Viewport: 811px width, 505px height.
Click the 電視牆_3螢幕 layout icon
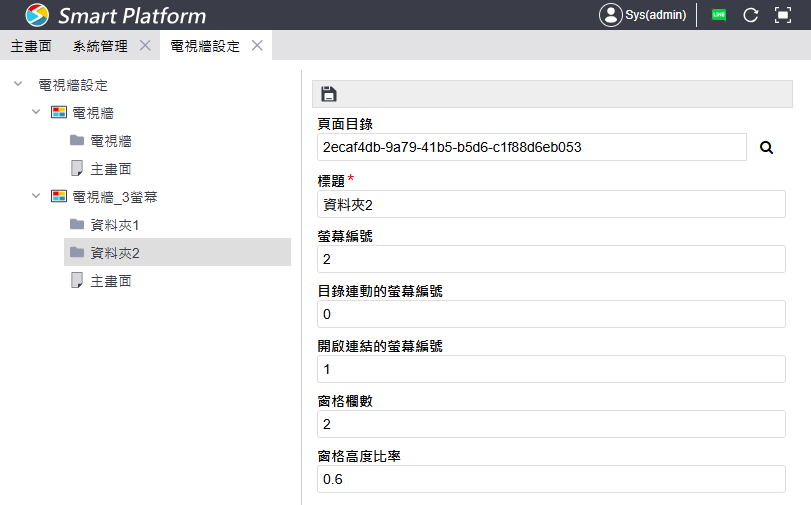pos(59,196)
